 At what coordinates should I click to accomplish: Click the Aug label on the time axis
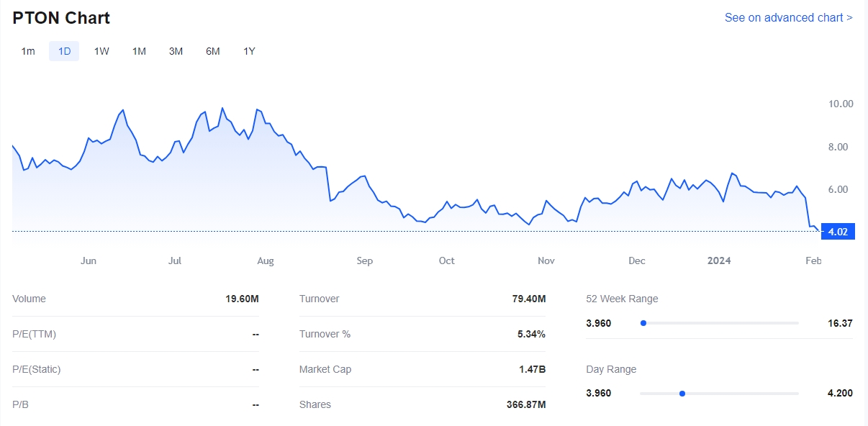pyautogui.click(x=266, y=260)
